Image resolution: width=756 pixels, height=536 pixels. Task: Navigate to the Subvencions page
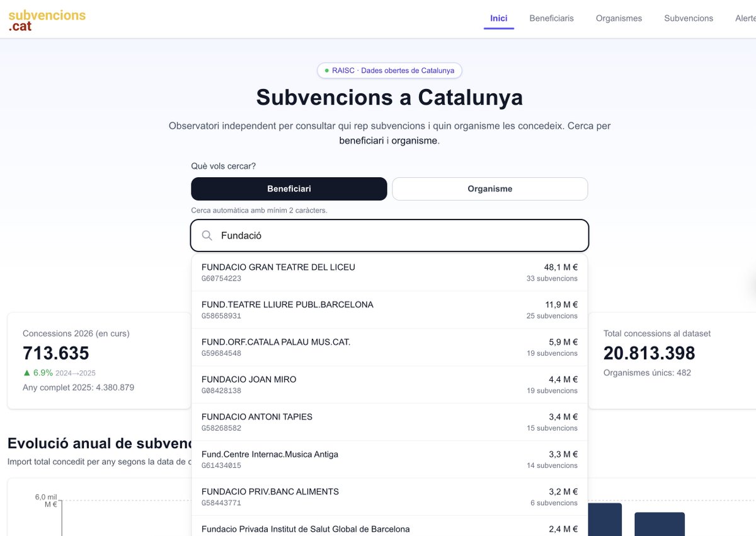tap(689, 18)
